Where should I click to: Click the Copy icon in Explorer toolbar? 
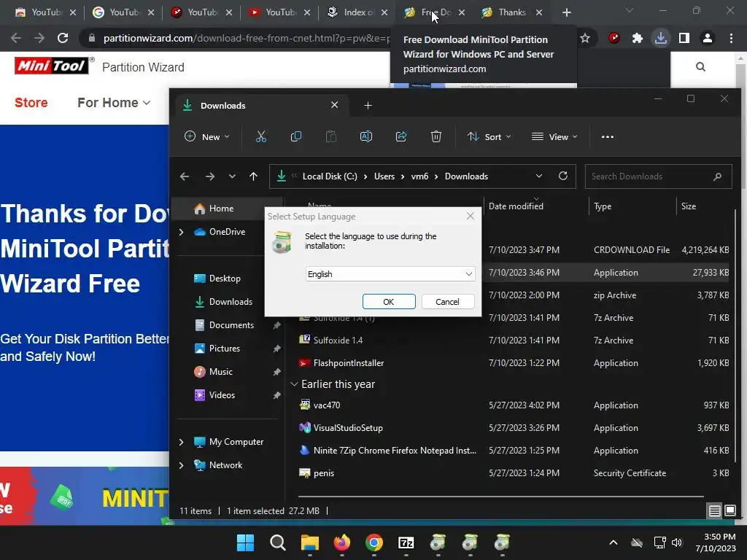pos(296,136)
